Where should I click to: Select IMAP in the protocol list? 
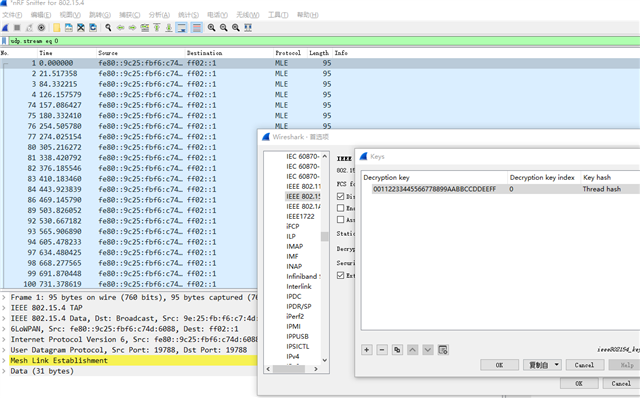tap(295, 246)
